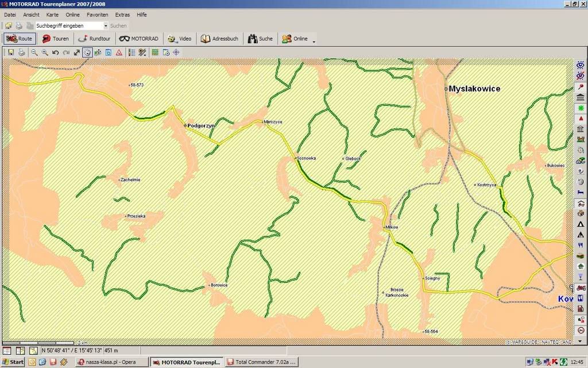Viewport: 588px width, 368px height.
Task: Select the hand pan tool
Action: tap(87, 52)
